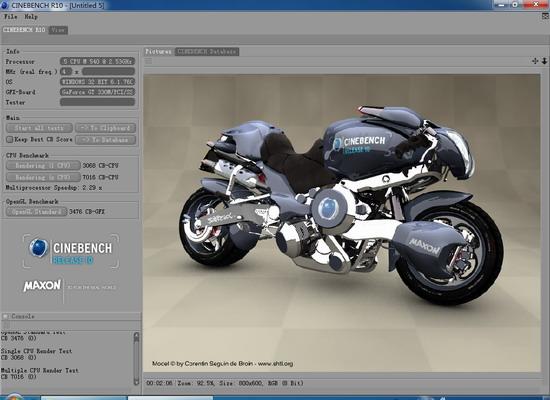Click the rendered motorcycle picture

tap(342, 223)
